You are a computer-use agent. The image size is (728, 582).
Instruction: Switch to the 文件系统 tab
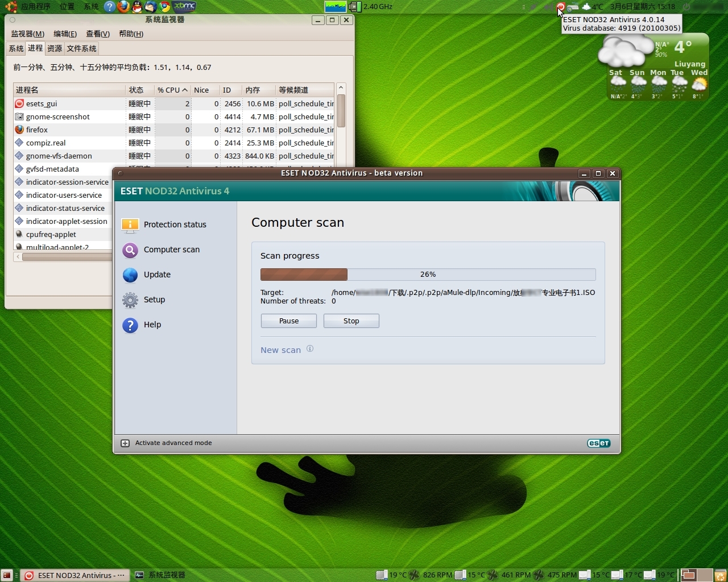click(x=82, y=49)
